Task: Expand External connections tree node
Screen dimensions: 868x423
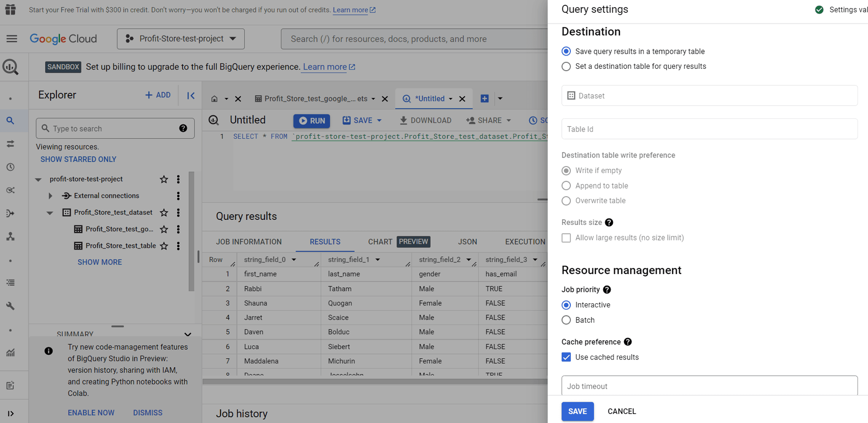Action: (50, 196)
